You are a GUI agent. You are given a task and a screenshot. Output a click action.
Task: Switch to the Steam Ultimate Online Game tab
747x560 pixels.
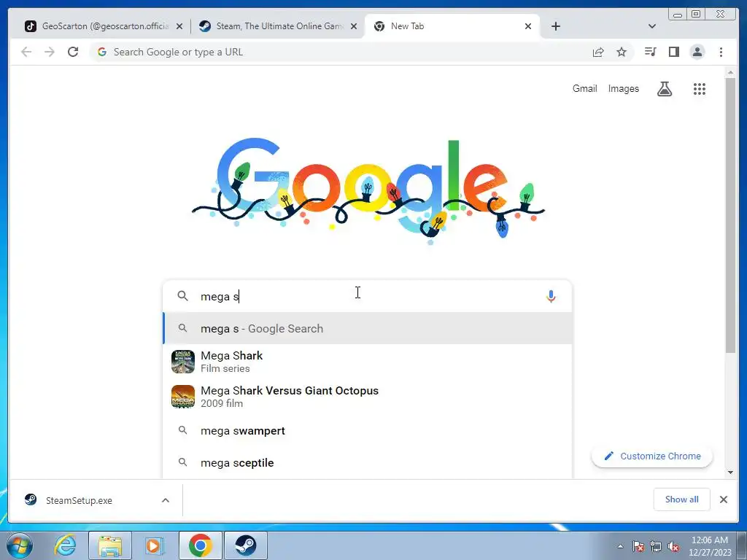278,26
